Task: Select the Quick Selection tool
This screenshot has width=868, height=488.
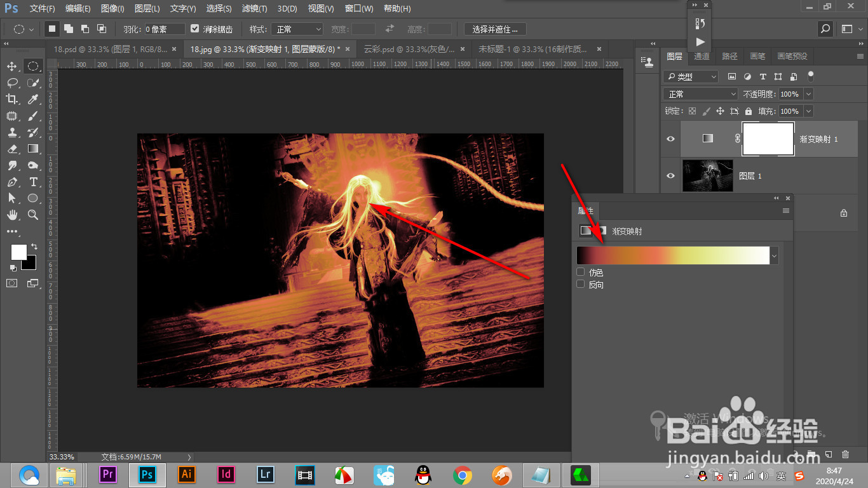Action: click(33, 83)
